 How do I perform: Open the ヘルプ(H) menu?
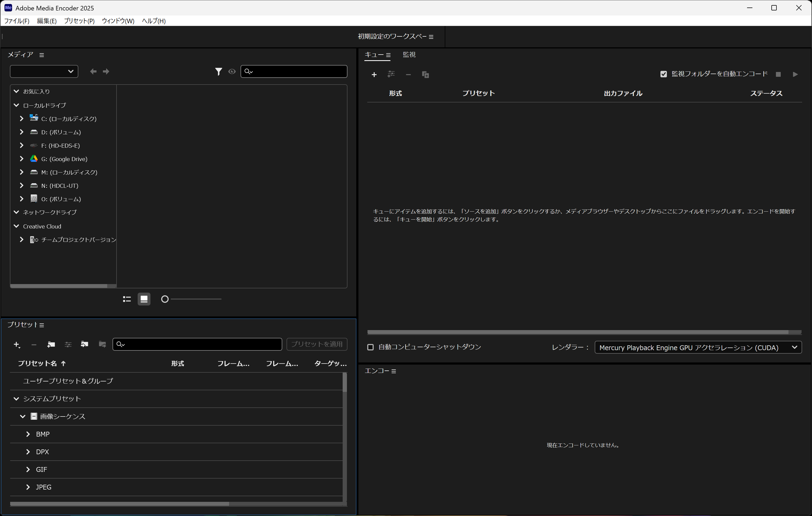(154, 21)
